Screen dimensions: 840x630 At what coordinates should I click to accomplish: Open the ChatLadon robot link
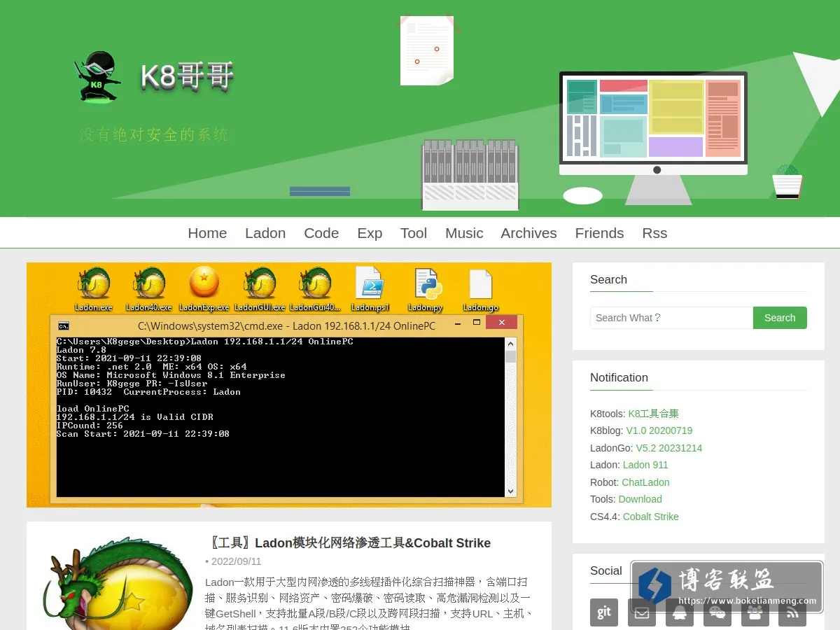(x=645, y=482)
